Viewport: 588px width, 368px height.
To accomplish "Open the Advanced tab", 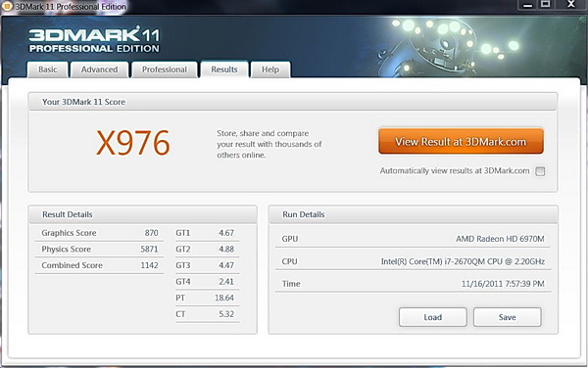I will 99,69.
